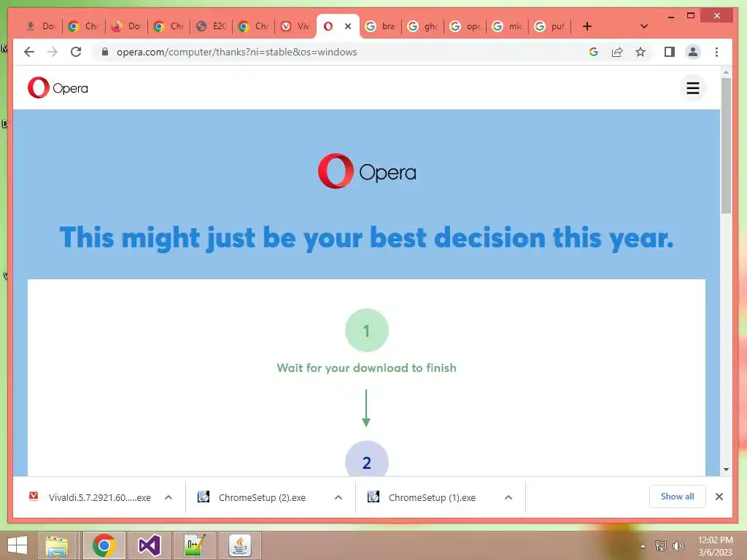
Task: Open the Java app taskbar icon
Action: tap(239, 545)
